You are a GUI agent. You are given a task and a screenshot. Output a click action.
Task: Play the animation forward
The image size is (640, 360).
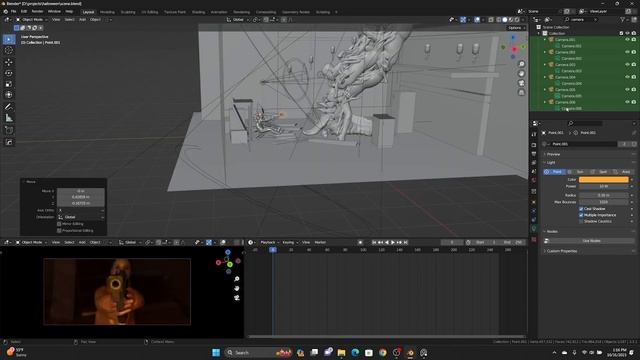coord(393,242)
